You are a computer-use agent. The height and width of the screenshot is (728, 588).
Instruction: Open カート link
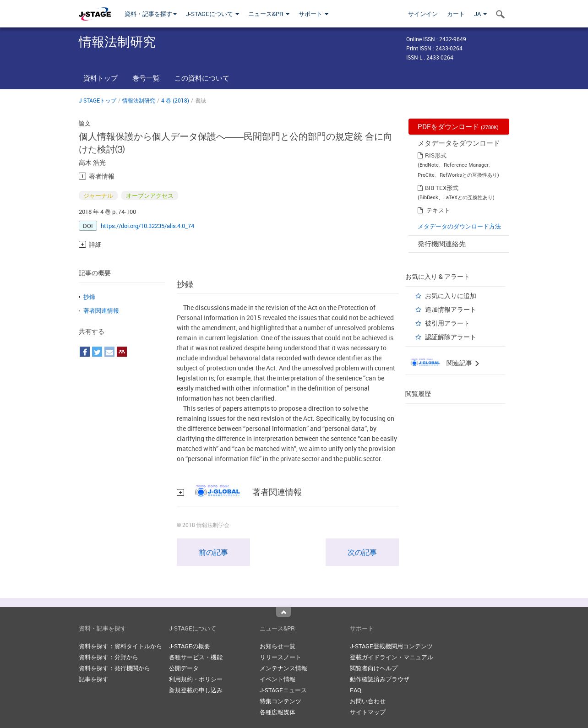456,14
